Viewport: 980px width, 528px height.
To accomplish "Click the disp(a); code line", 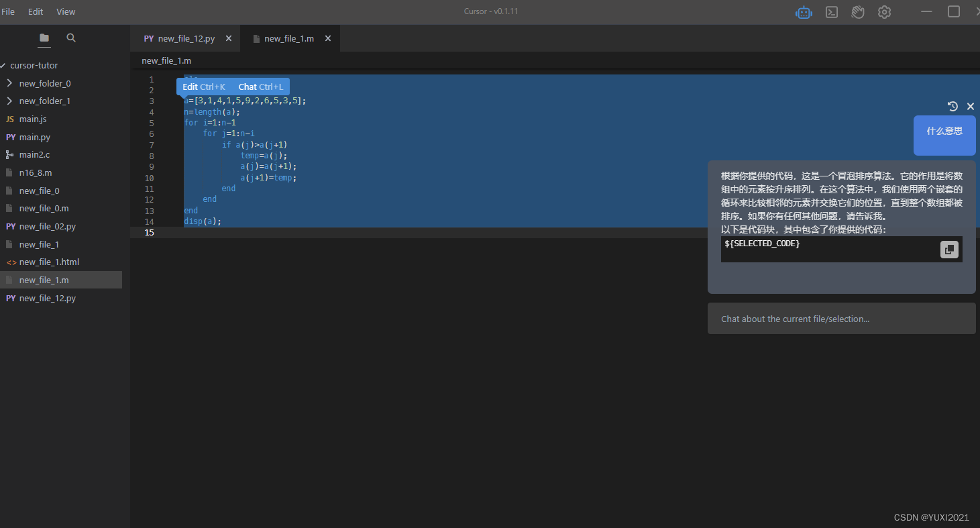I will tap(203, 221).
